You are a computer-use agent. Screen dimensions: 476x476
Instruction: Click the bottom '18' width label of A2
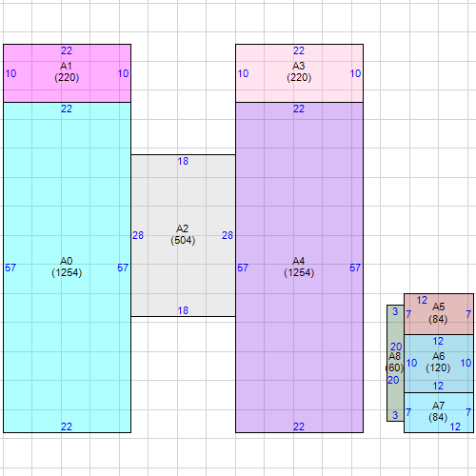(x=183, y=310)
